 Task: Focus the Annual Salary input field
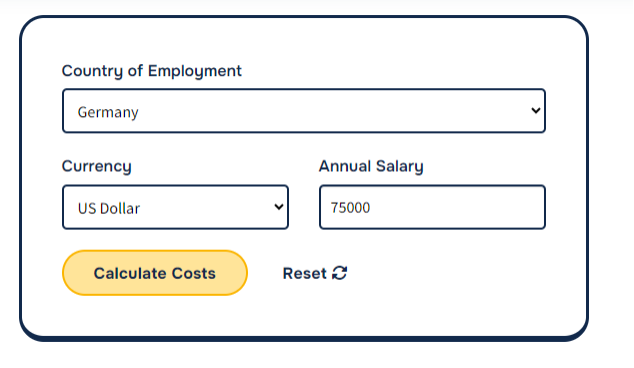point(432,207)
